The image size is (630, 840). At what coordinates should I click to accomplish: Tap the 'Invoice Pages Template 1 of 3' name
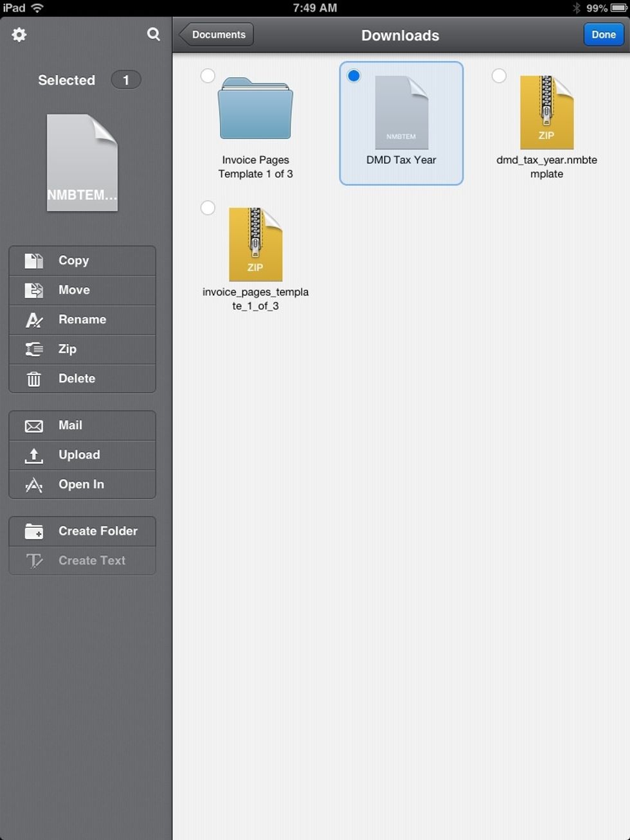point(255,167)
